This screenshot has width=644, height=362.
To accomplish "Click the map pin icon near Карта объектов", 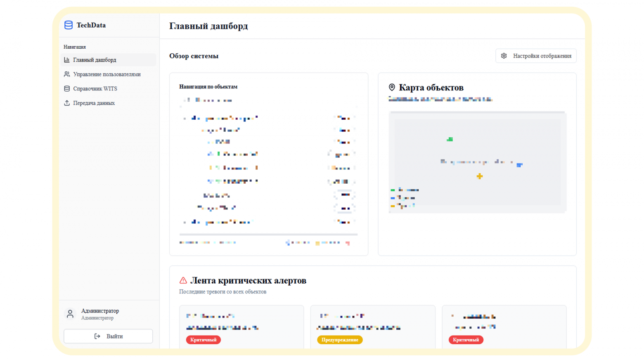I will [x=392, y=88].
